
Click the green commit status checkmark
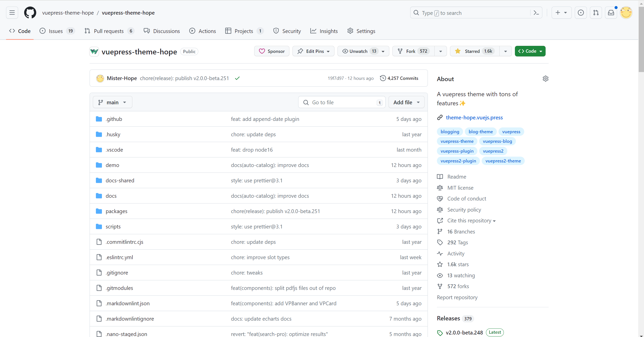click(x=237, y=78)
